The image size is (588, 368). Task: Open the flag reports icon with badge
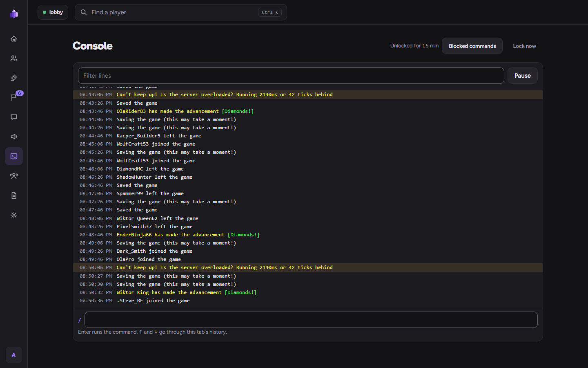[14, 97]
